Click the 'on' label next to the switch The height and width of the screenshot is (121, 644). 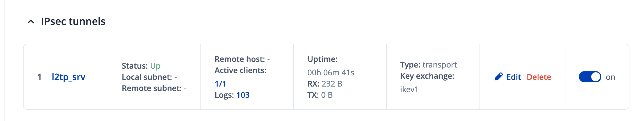(610, 77)
